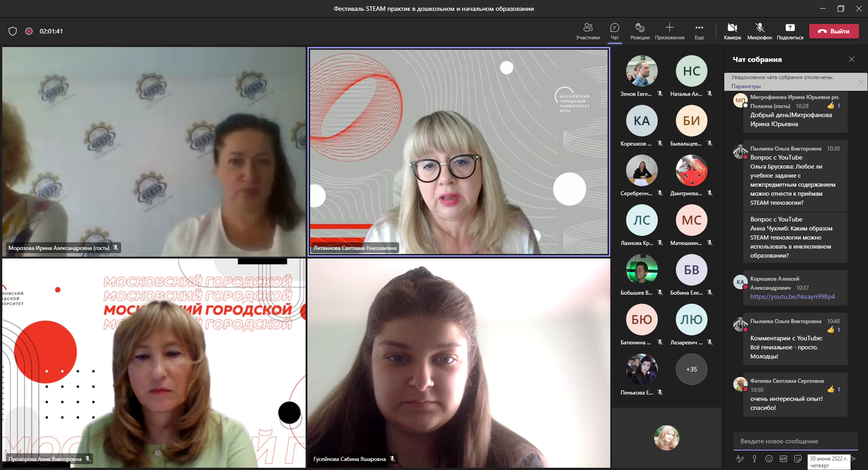Unmute the Микрофон microphone

tap(759, 31)
